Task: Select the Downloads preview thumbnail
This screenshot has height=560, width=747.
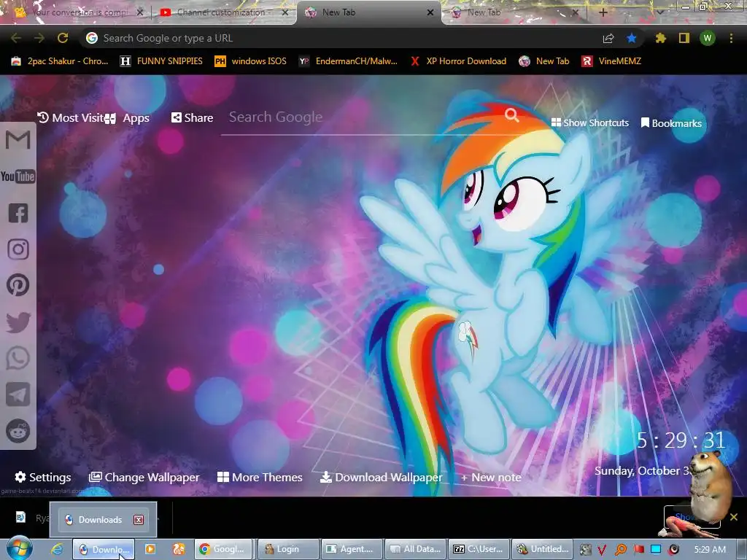Action: coord(104,519)
